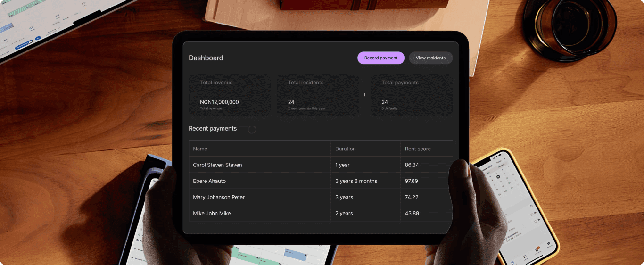Image resolution: width=644 pixels, height=265 pixels.
Task: Click the Rent score column header
Action: pos(418,149)
